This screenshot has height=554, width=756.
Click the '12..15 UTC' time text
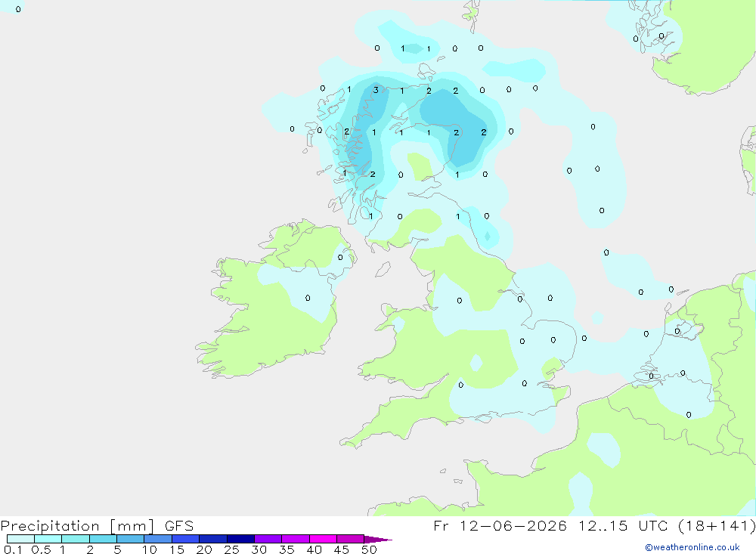pos(624,525)
